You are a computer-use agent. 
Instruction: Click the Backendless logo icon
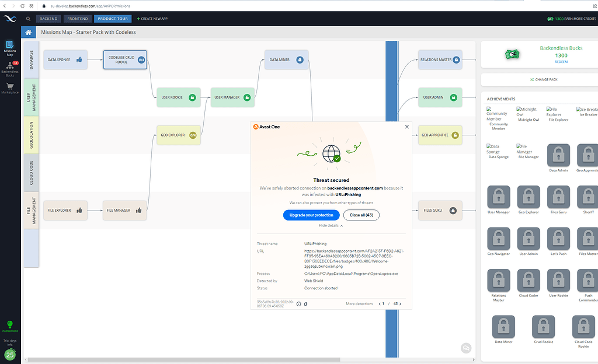(10, 18)
